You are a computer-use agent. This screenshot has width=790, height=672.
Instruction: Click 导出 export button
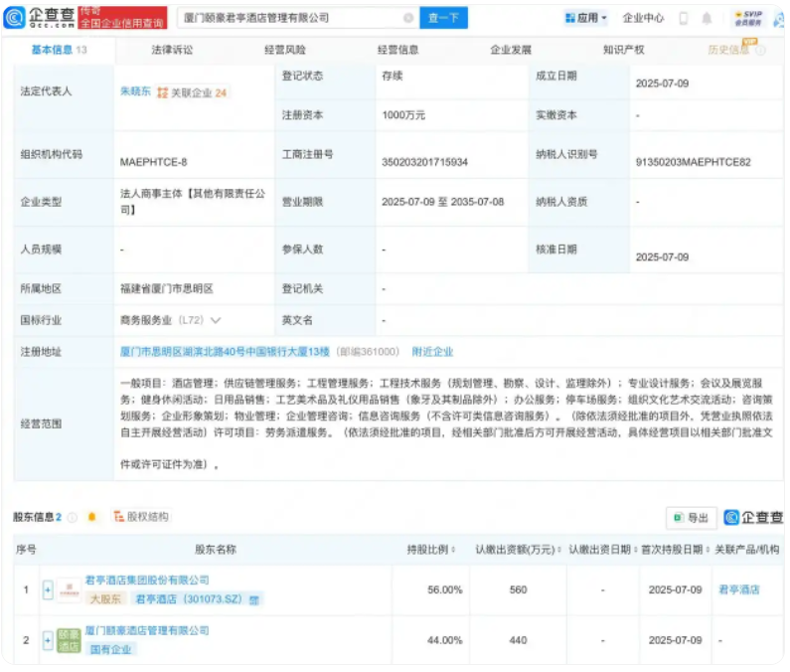(x=692, y=518)
